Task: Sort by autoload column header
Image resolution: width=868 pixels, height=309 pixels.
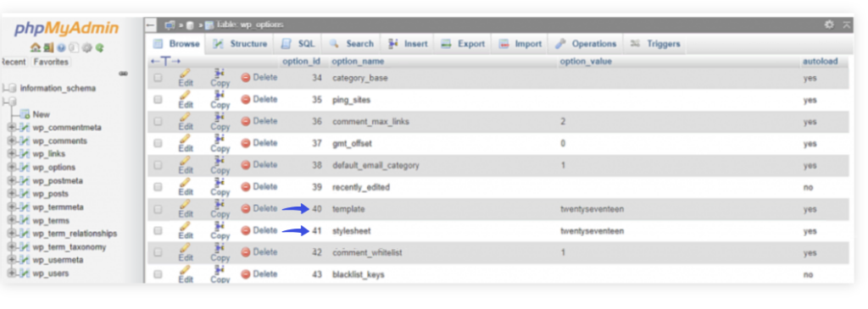Action: [x=820, y=61]
